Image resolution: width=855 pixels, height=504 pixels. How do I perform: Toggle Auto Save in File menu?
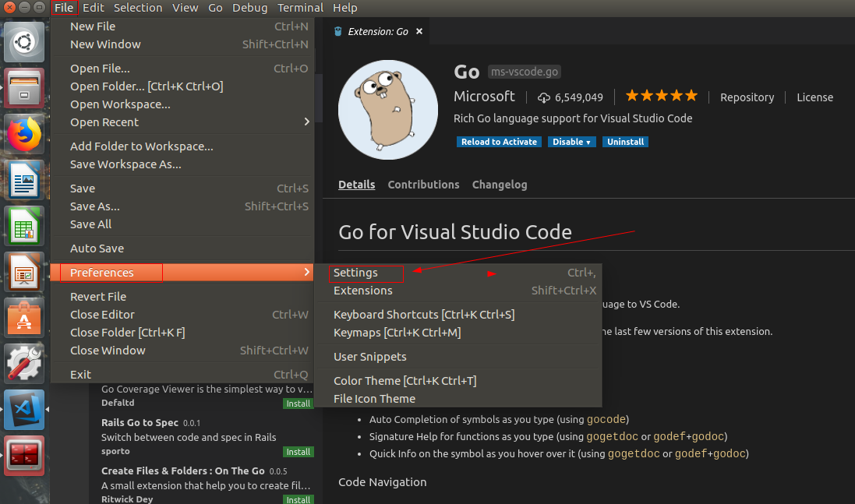pyautogui.click(x=97, y=248)
